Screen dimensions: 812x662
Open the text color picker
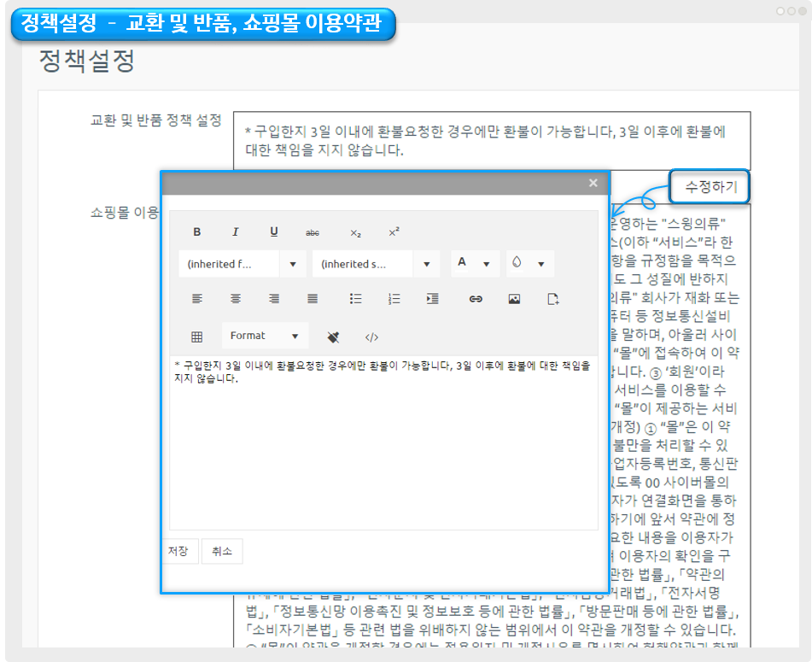474,264
